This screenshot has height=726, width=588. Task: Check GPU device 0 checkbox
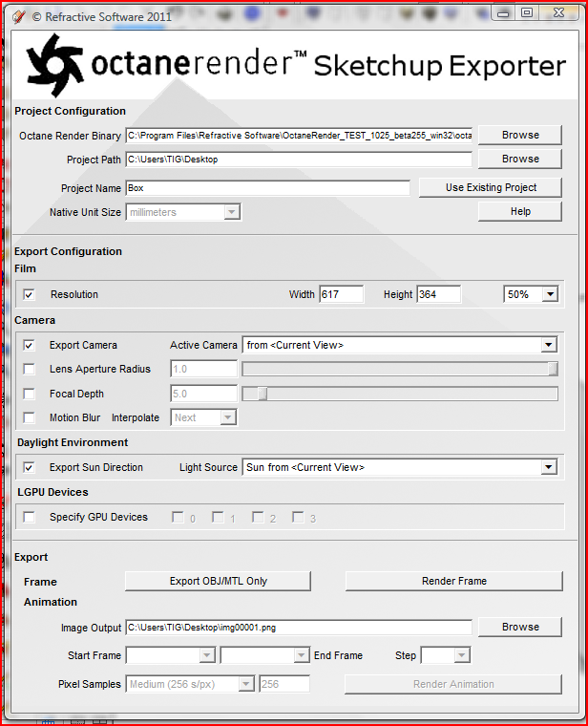178,517
